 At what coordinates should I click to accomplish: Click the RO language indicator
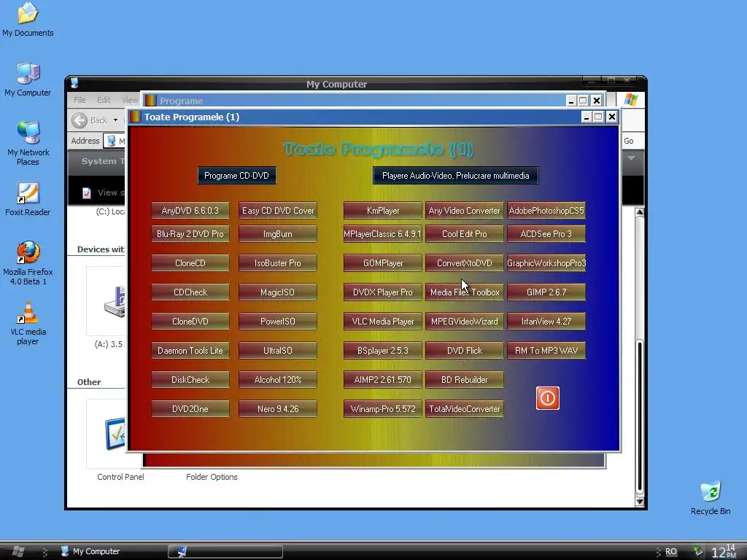click(x=671, y=551)
